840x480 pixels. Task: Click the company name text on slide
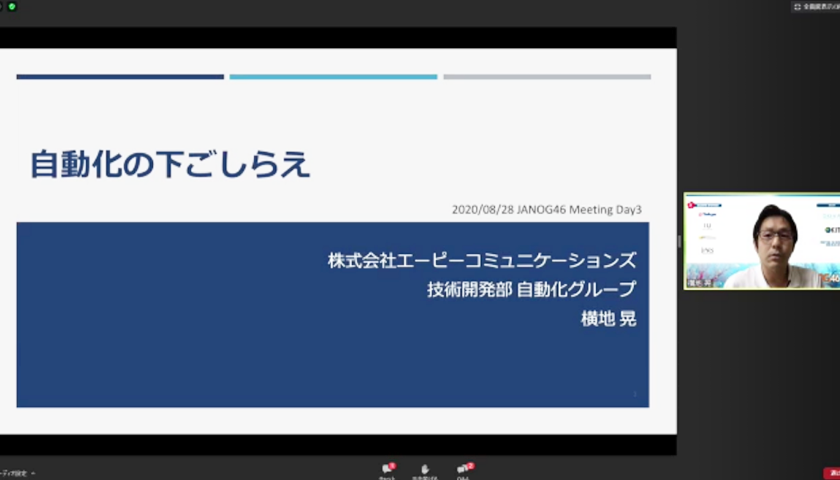[x=481, y=261]
